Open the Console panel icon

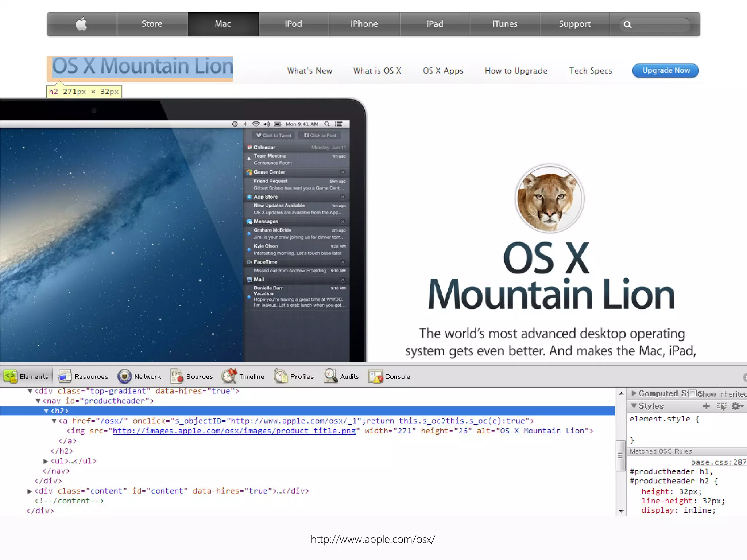pos(376,376)
